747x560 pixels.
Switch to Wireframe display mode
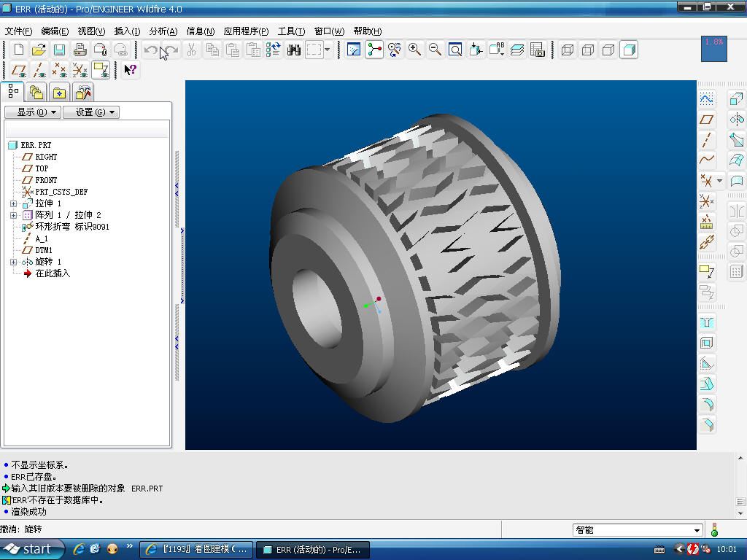[x=568, y=50]
